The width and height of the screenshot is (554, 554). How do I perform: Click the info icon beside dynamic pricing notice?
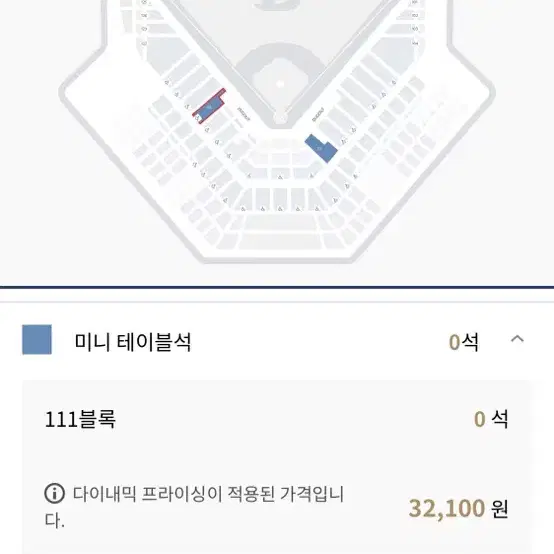point(54,493)
